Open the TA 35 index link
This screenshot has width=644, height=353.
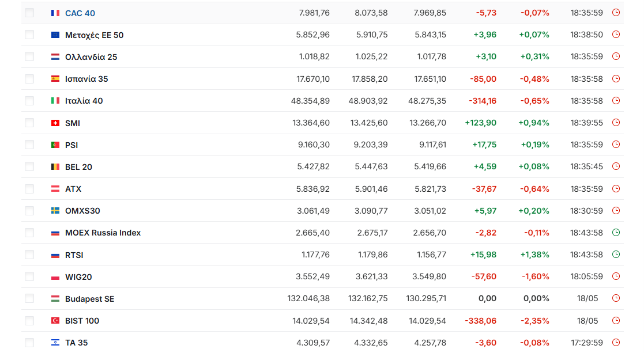[x=77, y=343]
